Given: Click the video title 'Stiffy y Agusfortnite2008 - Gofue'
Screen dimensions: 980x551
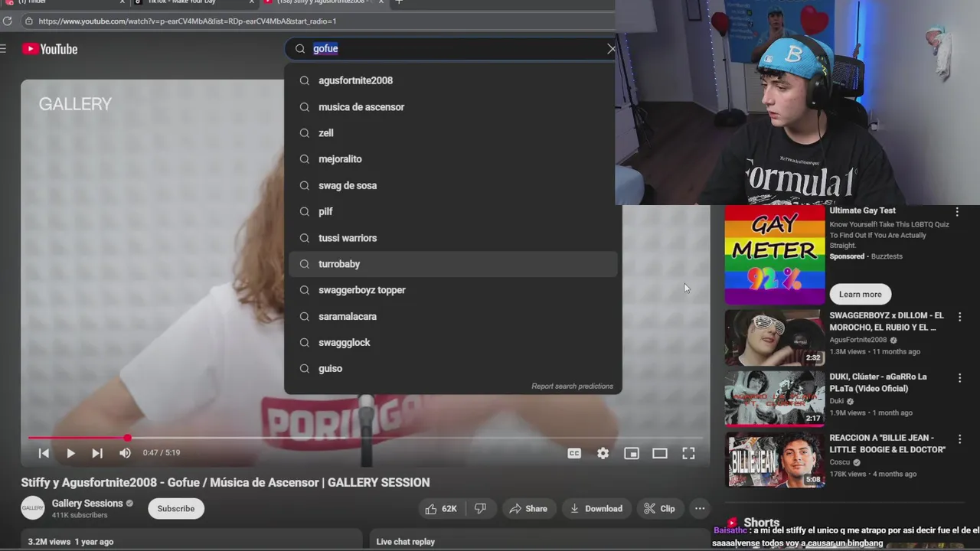Looking at the screenshot, I should point(225,483).
